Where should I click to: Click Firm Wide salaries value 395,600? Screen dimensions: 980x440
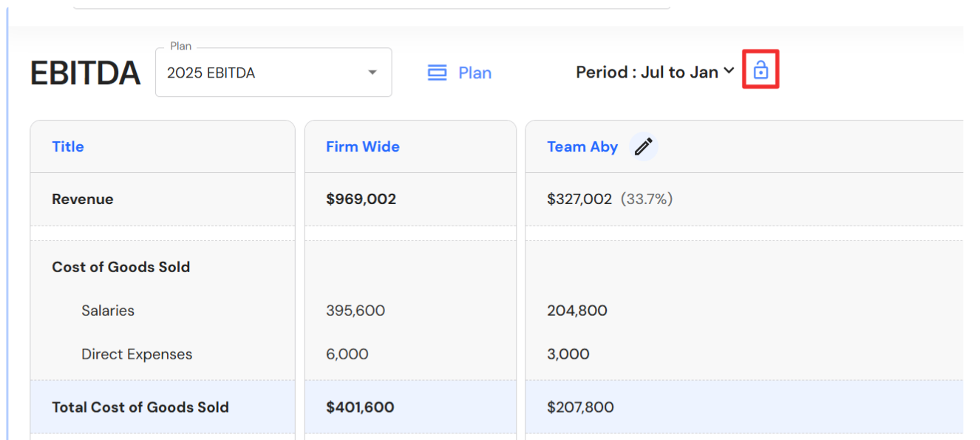click(x=355, y=311)
